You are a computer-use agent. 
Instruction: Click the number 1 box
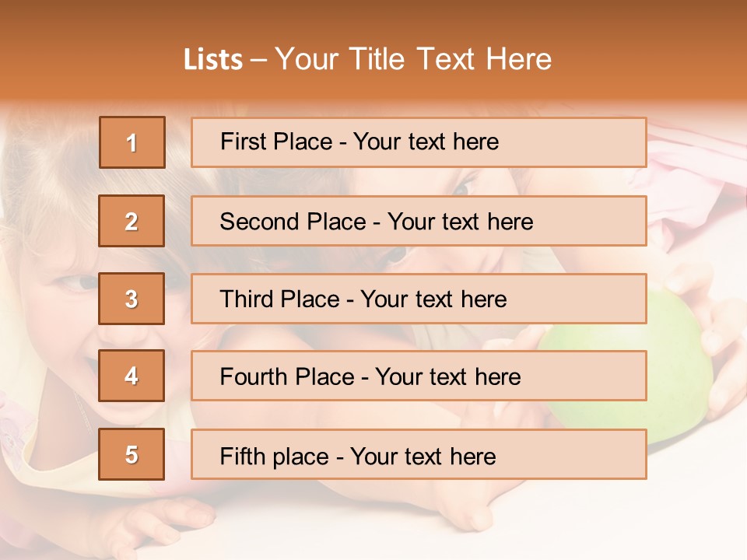(x=132, y=142)
